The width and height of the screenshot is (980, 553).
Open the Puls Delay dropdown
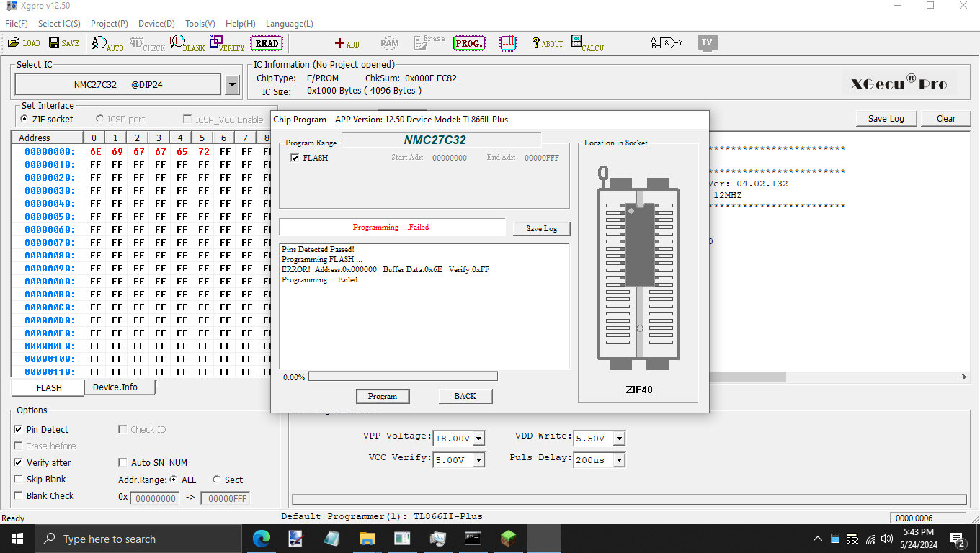coord(619,459)
